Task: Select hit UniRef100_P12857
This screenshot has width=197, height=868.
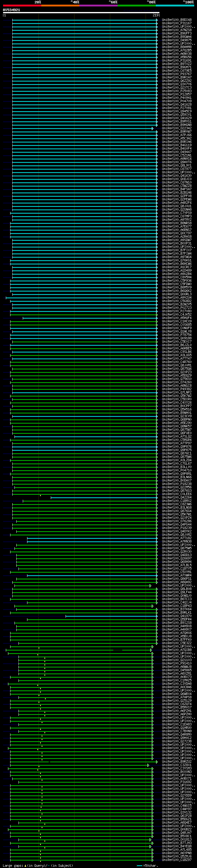Action: click(176, 94)
